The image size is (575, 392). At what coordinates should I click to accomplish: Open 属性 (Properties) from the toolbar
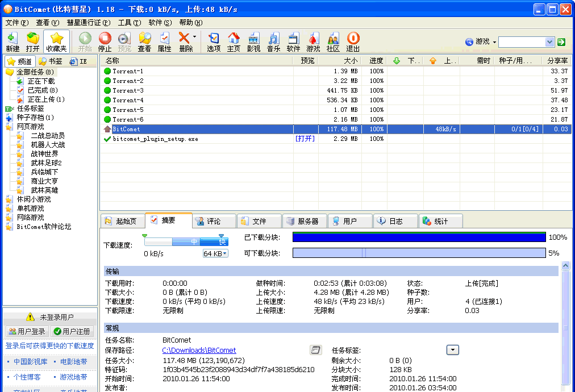coord(164,42)
